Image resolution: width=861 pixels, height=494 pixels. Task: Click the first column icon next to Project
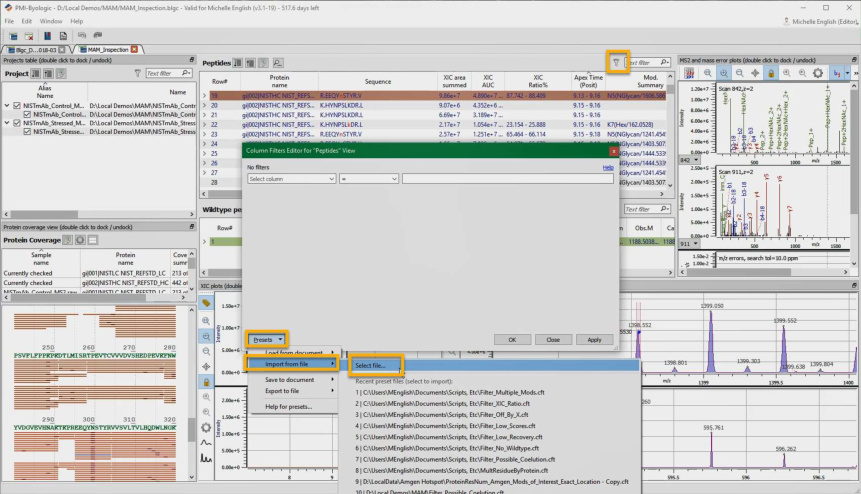(x=36, y=74)
